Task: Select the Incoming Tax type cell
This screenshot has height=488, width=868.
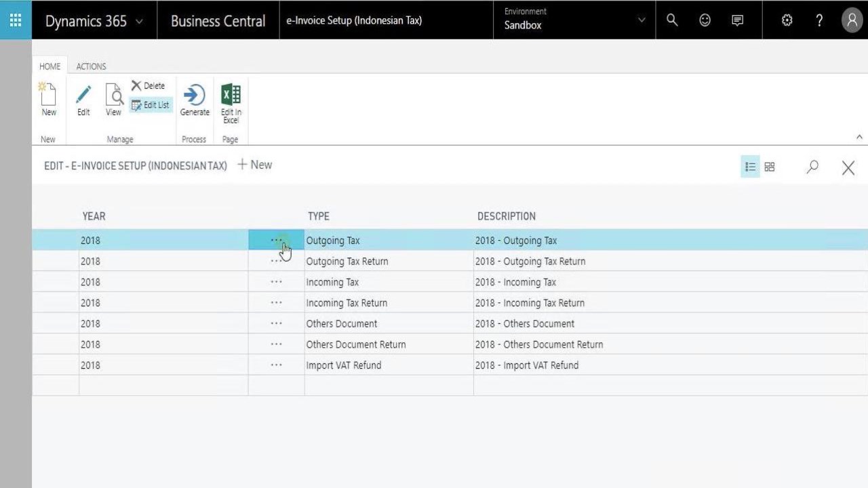Action: pyautogui.click(x=389, y=282)
